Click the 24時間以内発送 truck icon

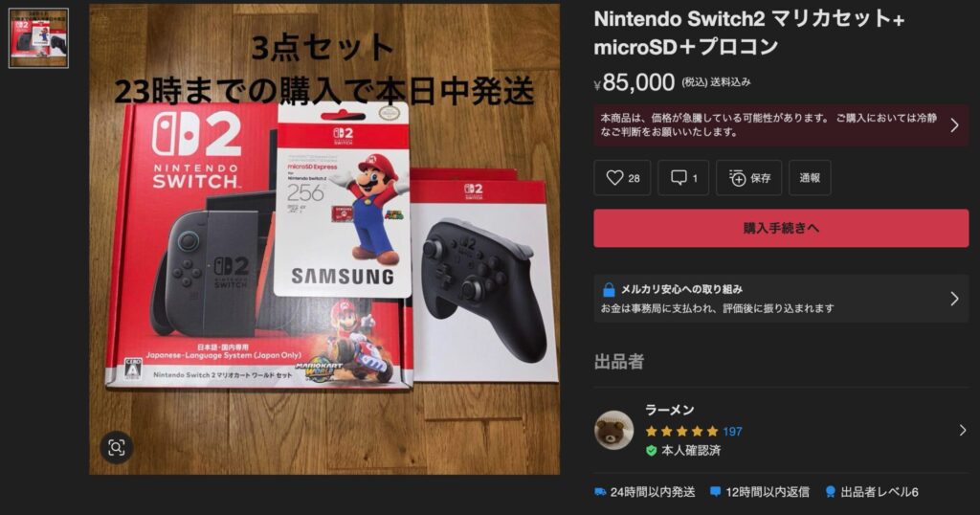pyautogui.click(x=600, y=492)
